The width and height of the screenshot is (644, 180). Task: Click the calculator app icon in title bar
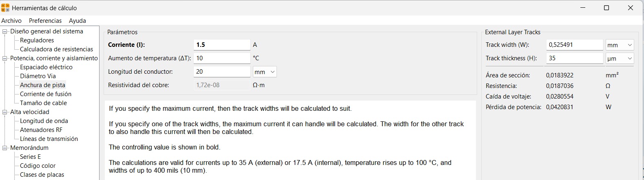tap(5, 8)
